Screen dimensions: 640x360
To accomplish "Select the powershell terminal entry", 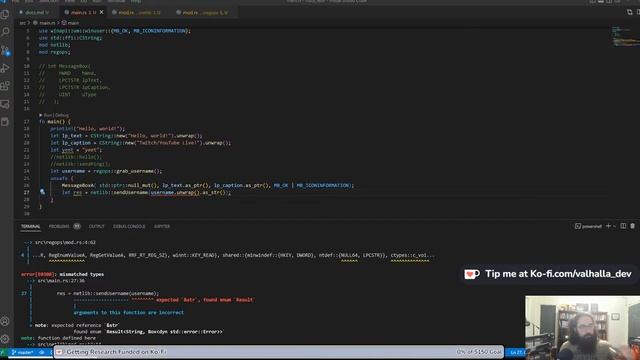I will pyautogui.click(x=588, y=226).
